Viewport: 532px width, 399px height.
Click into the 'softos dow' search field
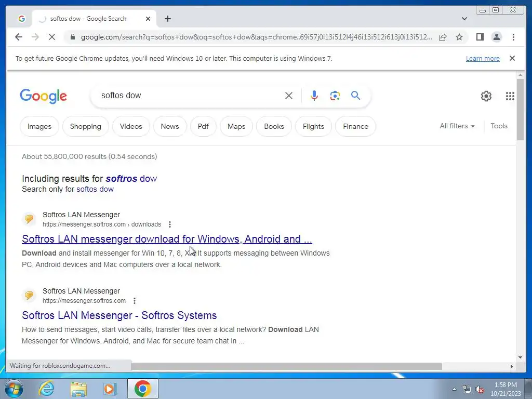click(190, 96)
